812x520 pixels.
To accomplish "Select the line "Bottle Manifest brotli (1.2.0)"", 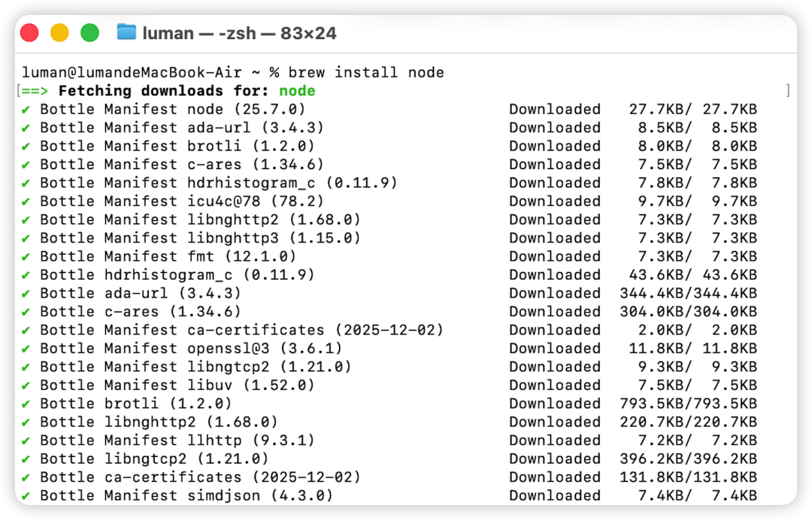I will tap(177, 146).
